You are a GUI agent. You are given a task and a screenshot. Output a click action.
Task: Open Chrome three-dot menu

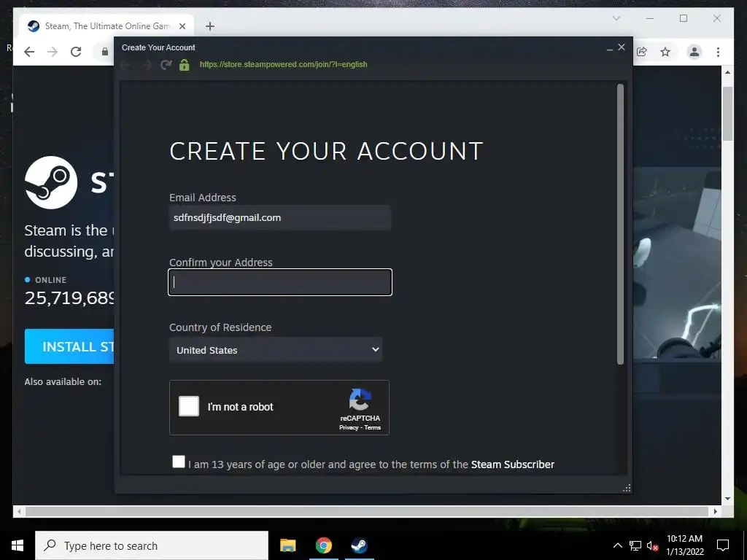(x=718, y=52)
